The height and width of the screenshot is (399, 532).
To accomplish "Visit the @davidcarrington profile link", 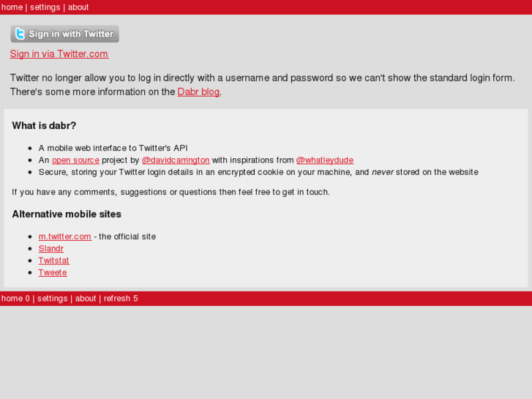I will click(x=176, y=160).
